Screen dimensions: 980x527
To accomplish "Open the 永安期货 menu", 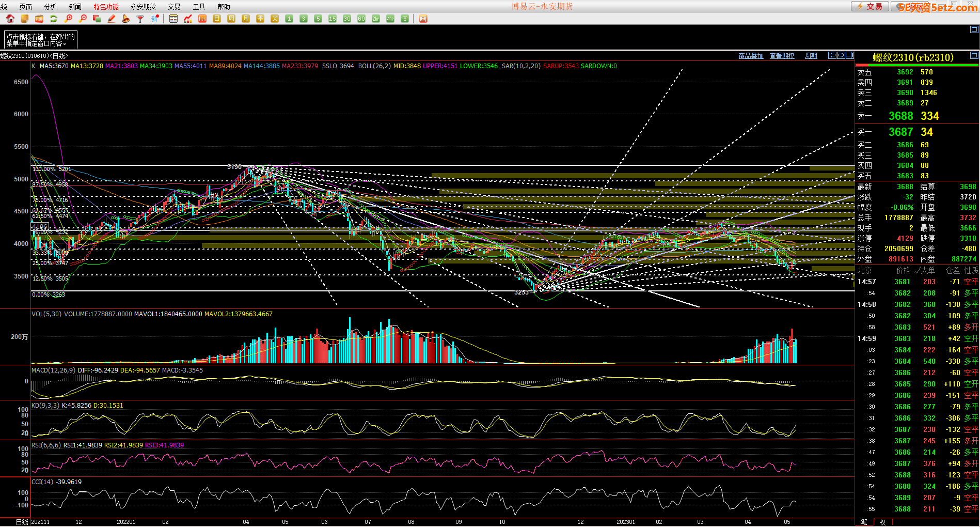I will [143, 7].
